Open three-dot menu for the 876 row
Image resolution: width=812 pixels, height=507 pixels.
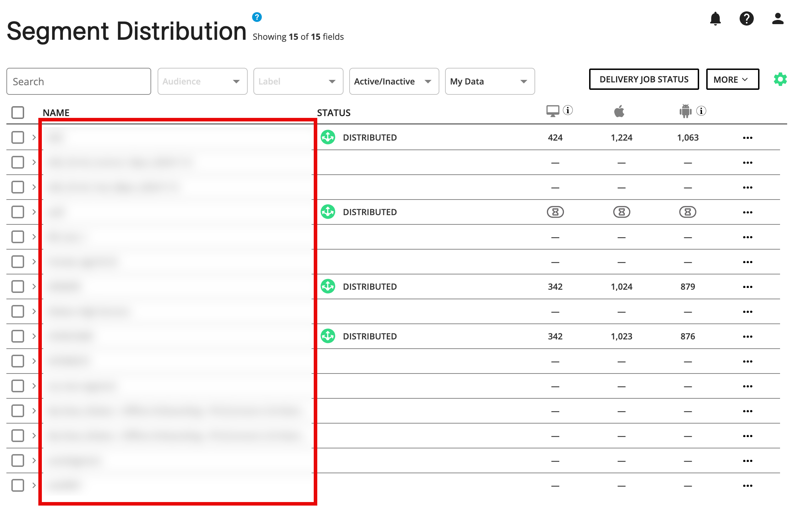747,337
